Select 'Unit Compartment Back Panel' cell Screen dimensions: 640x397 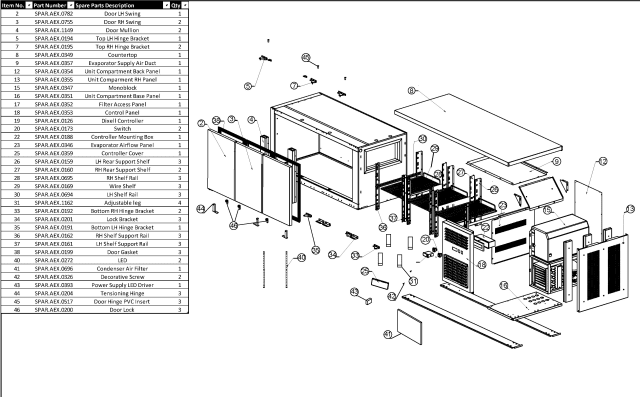122,71
